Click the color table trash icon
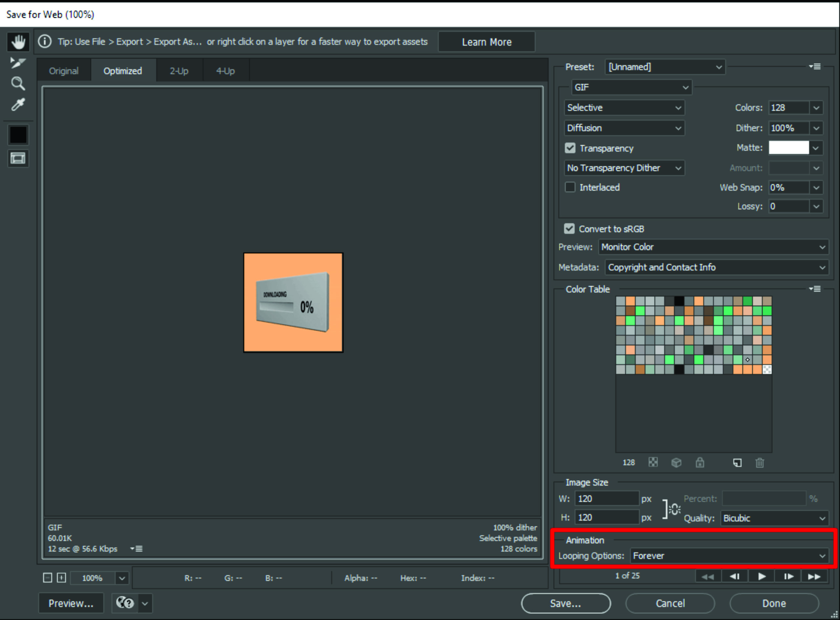 click(760, 463)
